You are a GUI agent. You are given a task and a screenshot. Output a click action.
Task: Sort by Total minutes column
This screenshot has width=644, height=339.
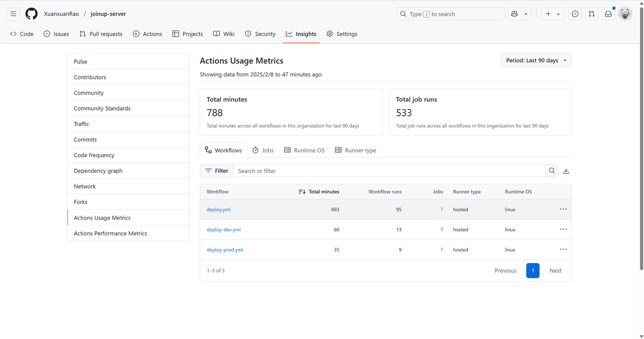[x=319, y=192]
